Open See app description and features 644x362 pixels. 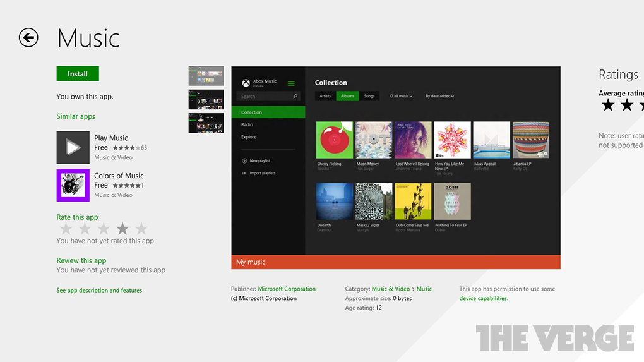[x=99, y=291]
